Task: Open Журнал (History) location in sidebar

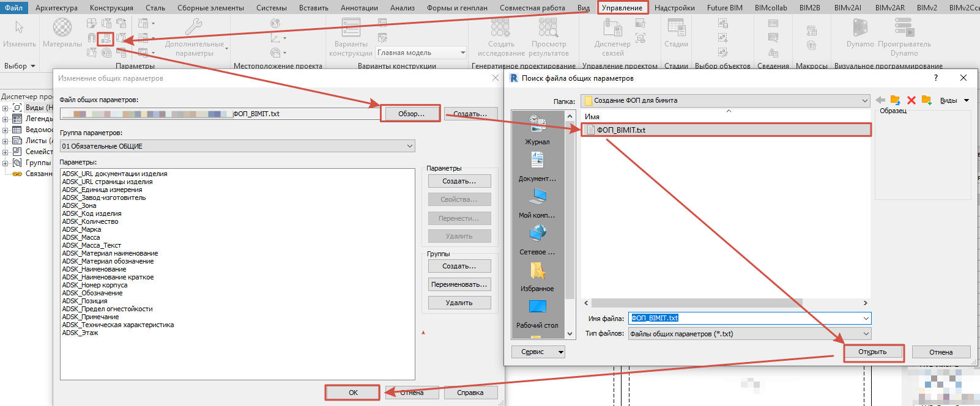Action: coord(537,130)
